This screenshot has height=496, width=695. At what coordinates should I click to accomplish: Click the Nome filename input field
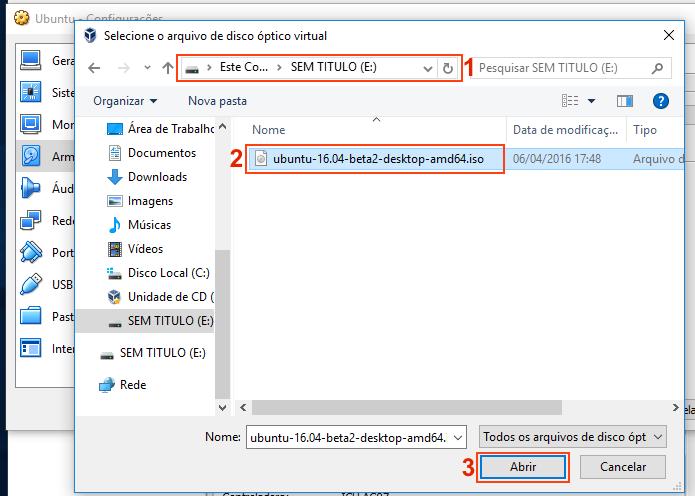pyautogui.click(x=350, y=438)
